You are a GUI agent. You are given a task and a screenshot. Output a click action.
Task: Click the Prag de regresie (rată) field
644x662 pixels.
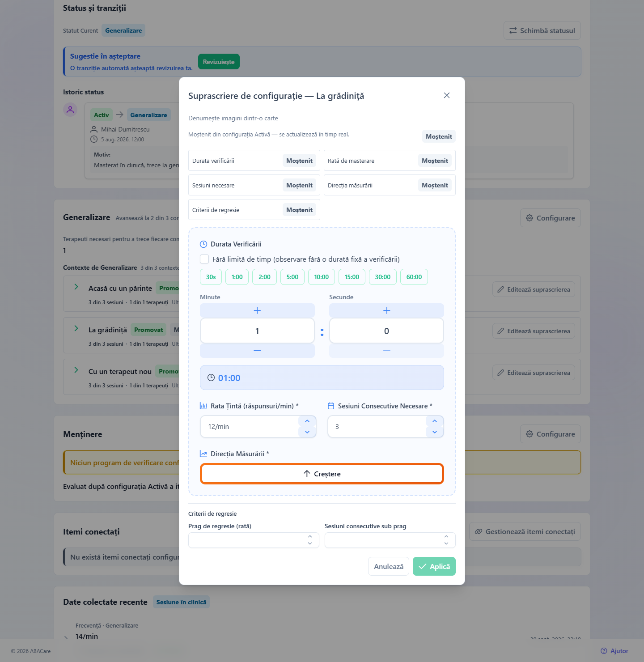click(x=254, y=540)
